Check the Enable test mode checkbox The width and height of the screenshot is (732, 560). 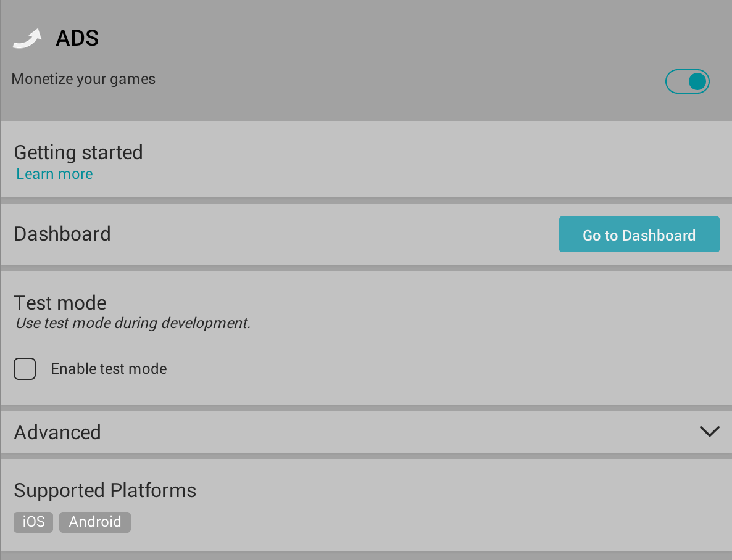pyautogui.click(x=25, y=369)
